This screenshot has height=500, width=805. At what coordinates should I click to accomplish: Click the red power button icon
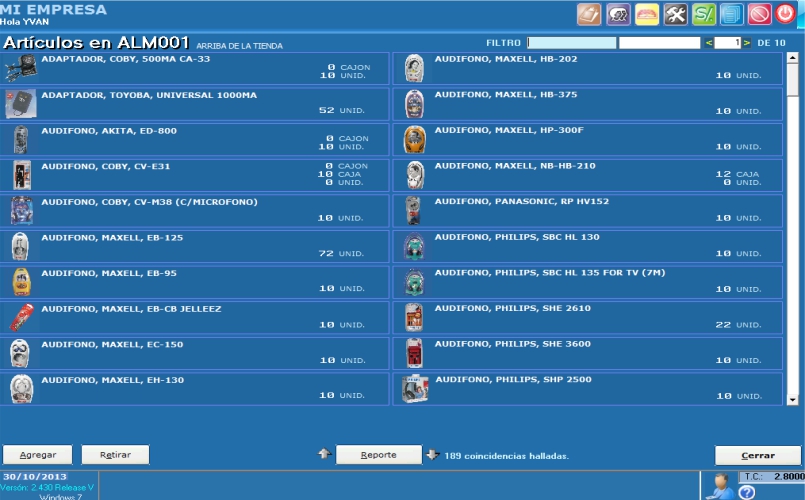pyautogui.click(x=785, y=14)
